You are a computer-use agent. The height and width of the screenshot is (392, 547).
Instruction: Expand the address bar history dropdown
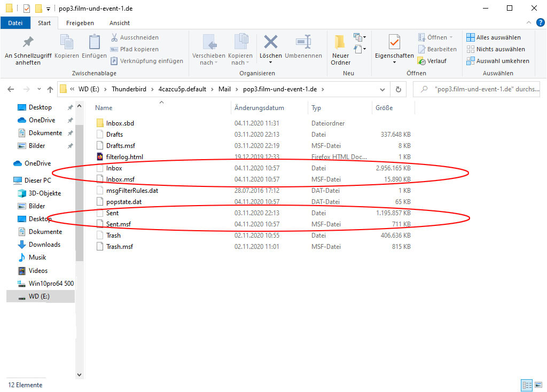tap(382, 89)
